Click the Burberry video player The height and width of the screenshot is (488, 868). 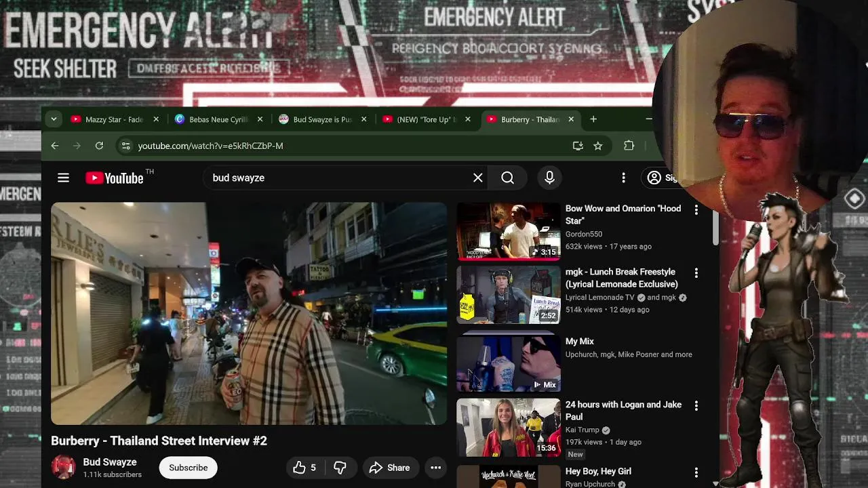[249, 314]
